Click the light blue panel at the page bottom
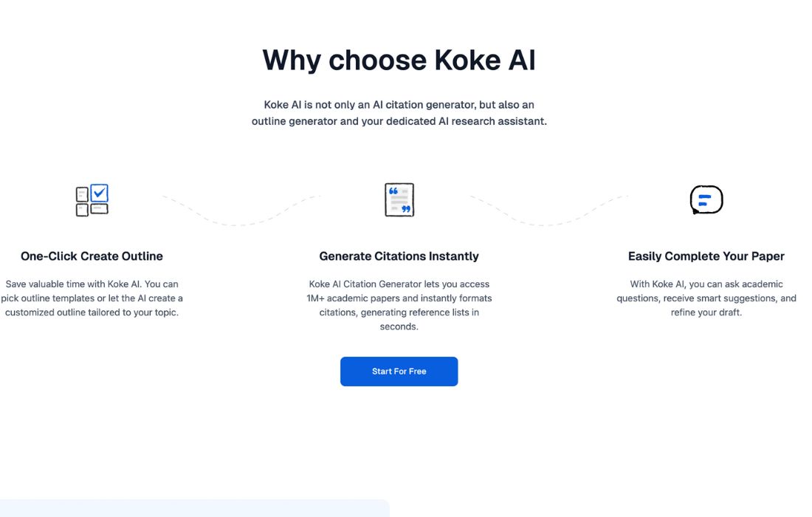 pos(194,508)
